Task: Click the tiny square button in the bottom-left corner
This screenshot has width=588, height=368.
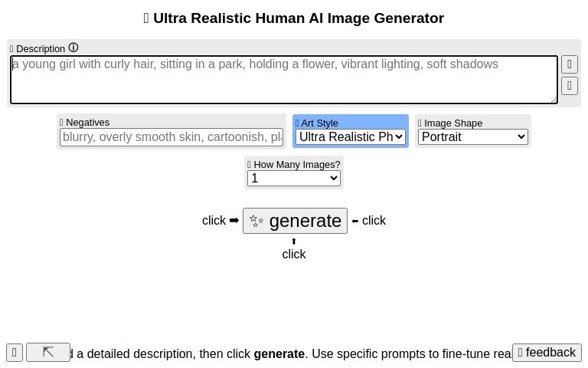Action: [15, 353]
